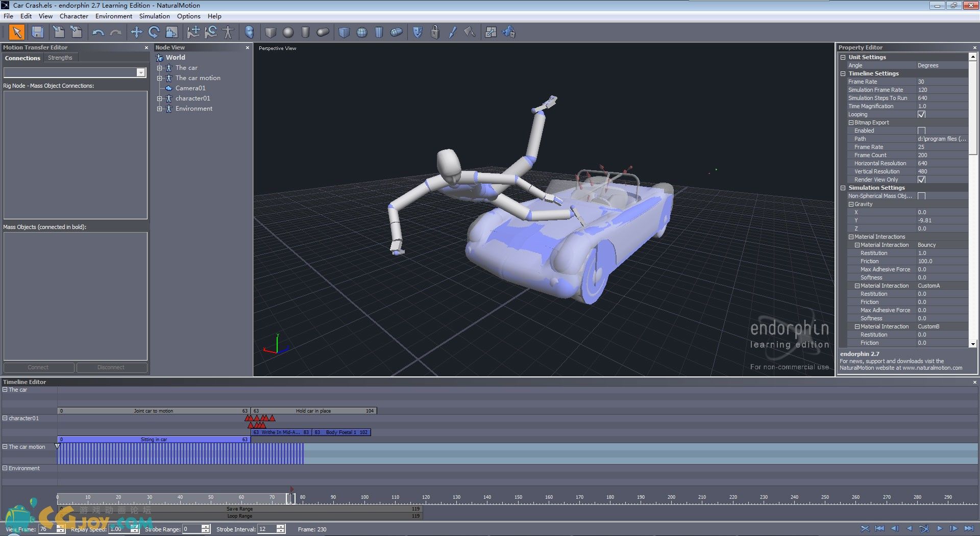Open the Motion Transfer connections dropdown

[141, 72]
